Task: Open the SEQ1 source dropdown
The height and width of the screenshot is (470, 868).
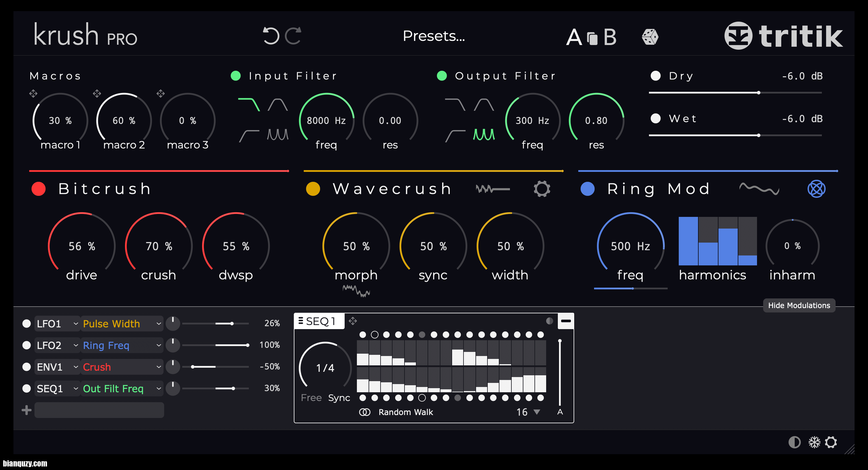Action: [x=57, y=388]
